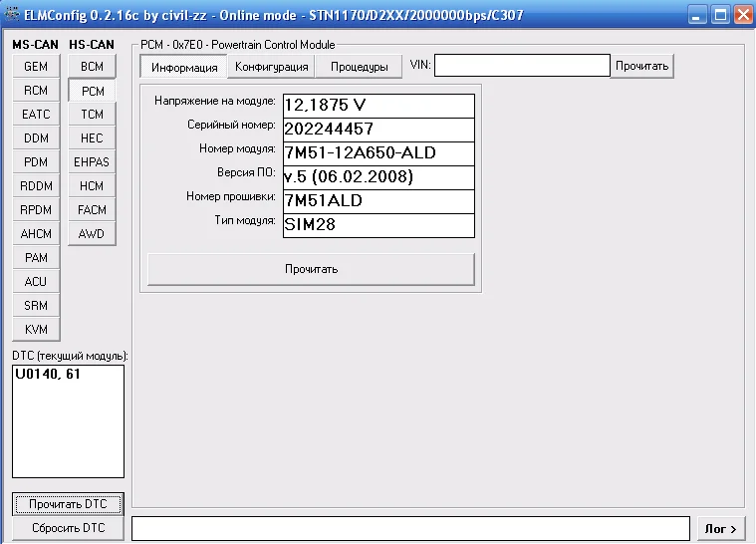Click the VIN input field
Viewport: 756px width, 544px height.
pyautogui.click(x=521, y=66)
